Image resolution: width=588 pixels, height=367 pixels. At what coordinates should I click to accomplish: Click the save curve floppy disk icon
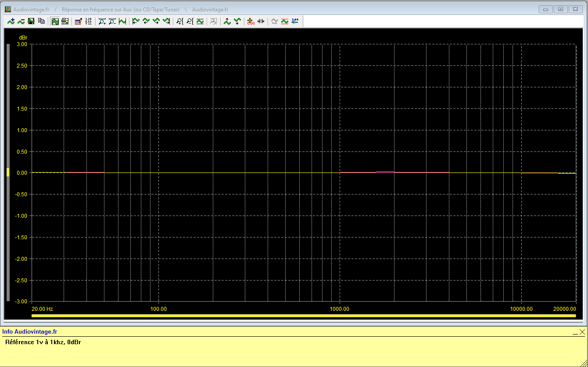point(31,21)
